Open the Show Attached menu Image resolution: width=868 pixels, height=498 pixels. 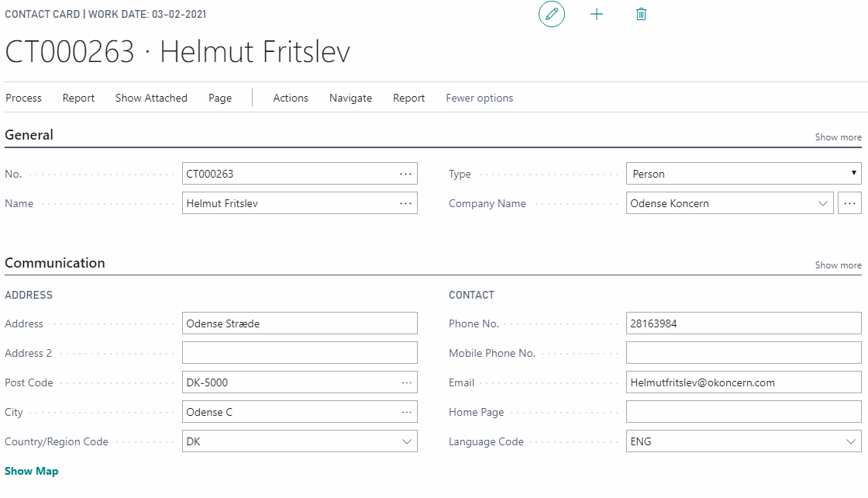tap(151, 98)
